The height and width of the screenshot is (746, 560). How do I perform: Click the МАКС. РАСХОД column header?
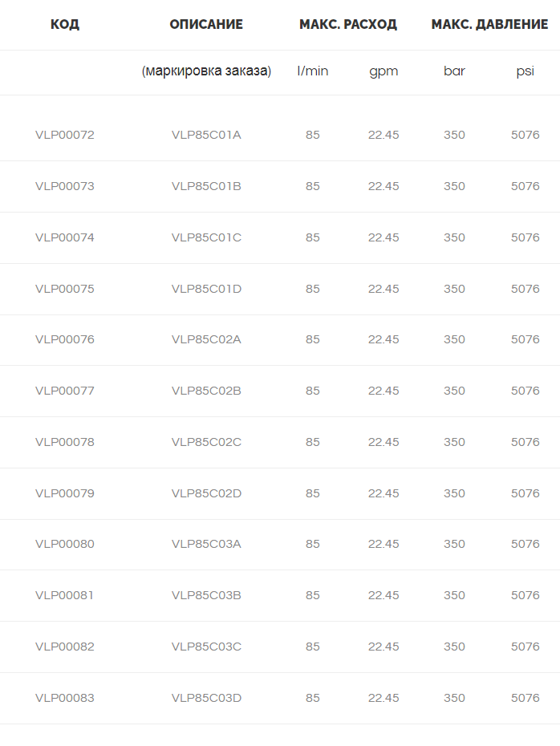point(348,24)
